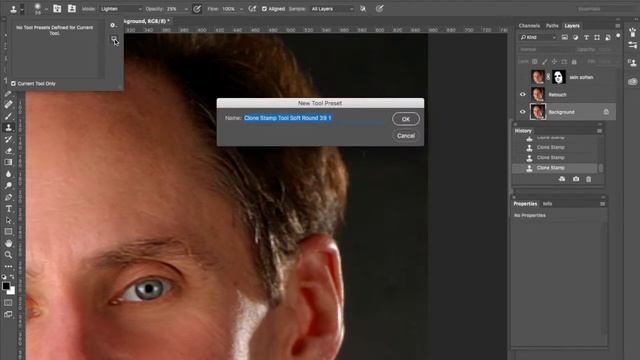640x360 pixels.
Task: Click ignore adjustment layers icon in options bar
Action: coord(363,9)
